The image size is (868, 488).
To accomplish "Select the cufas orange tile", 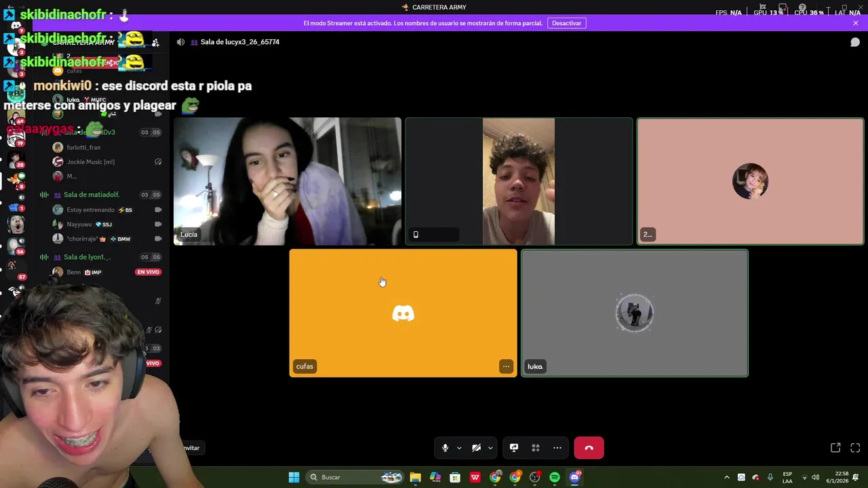I will click(403, 313).
